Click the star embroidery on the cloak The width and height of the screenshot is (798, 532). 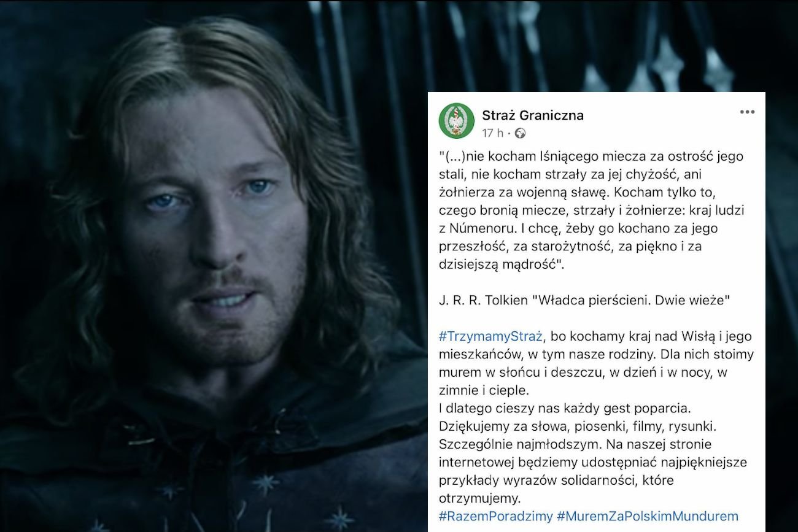click(266, 483)
